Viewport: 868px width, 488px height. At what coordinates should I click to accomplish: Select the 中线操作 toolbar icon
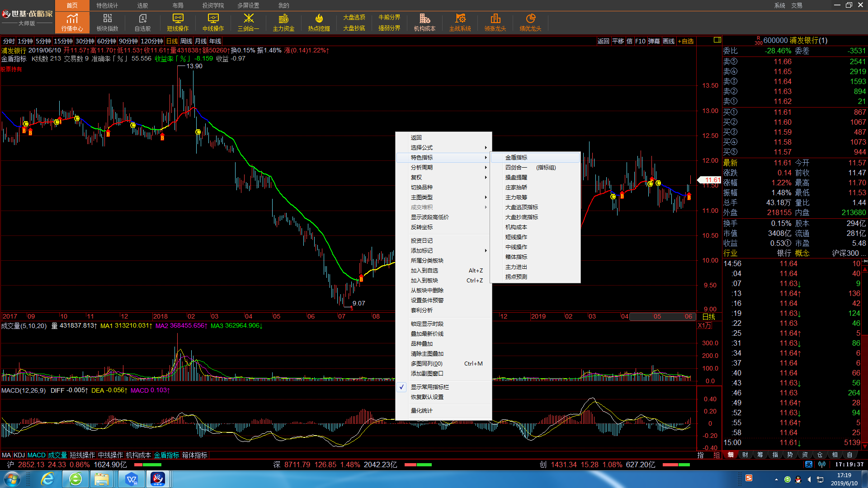coord(213,22)
